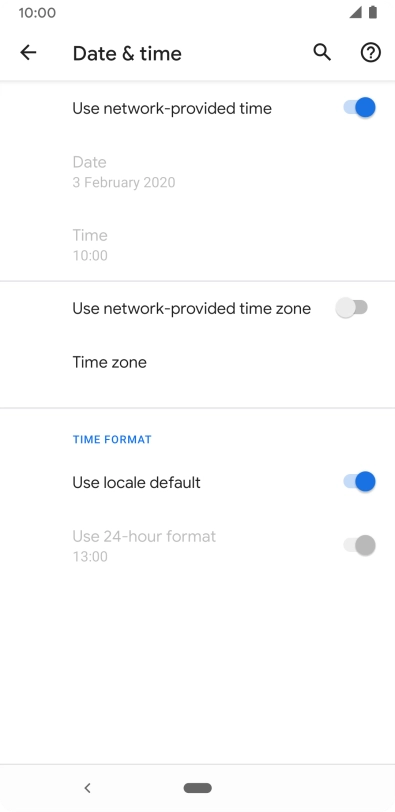This screenshot has width=395, height=812.
Task: Tap the Use locale default label
Action: point(136,482)
